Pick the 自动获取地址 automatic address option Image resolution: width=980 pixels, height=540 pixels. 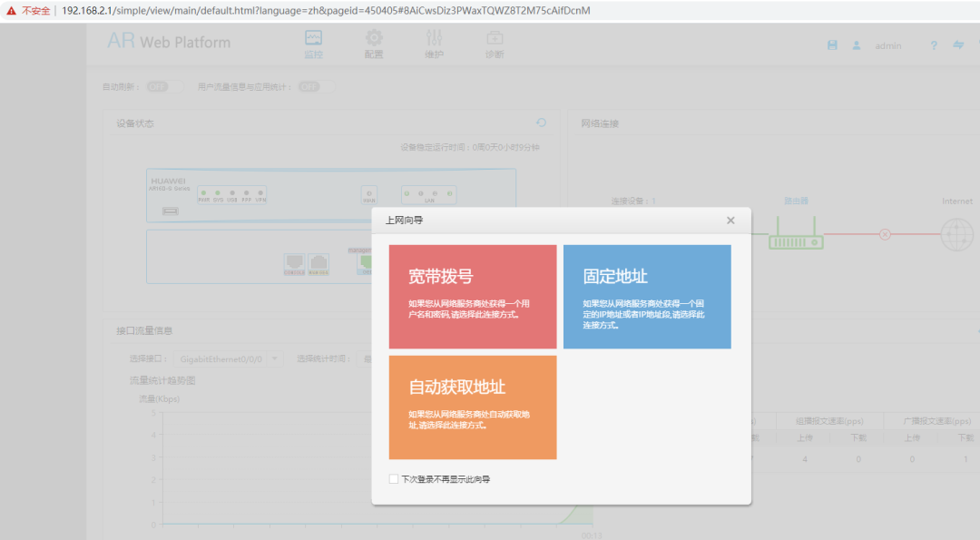(x=473, y=407)
